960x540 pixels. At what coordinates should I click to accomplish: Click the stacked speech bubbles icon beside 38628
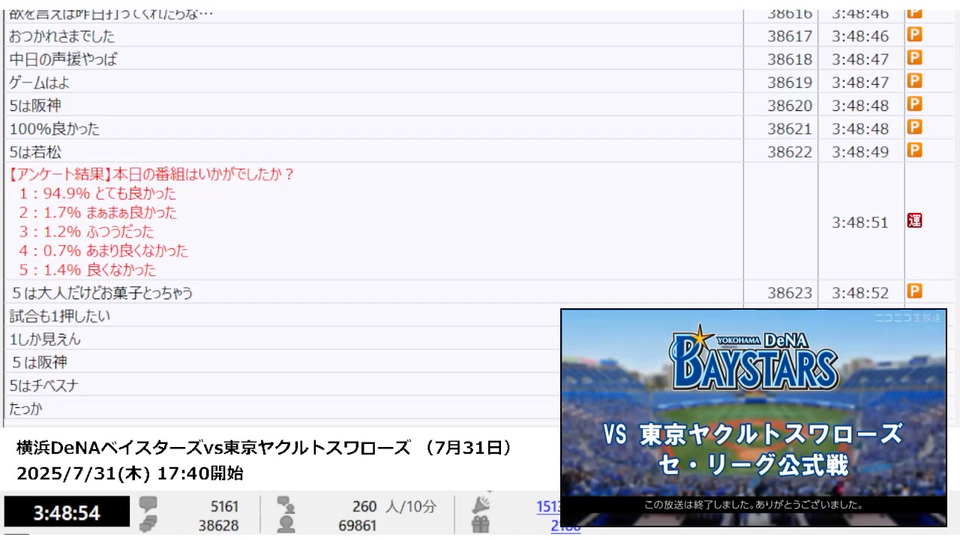[x=148, y=524]
